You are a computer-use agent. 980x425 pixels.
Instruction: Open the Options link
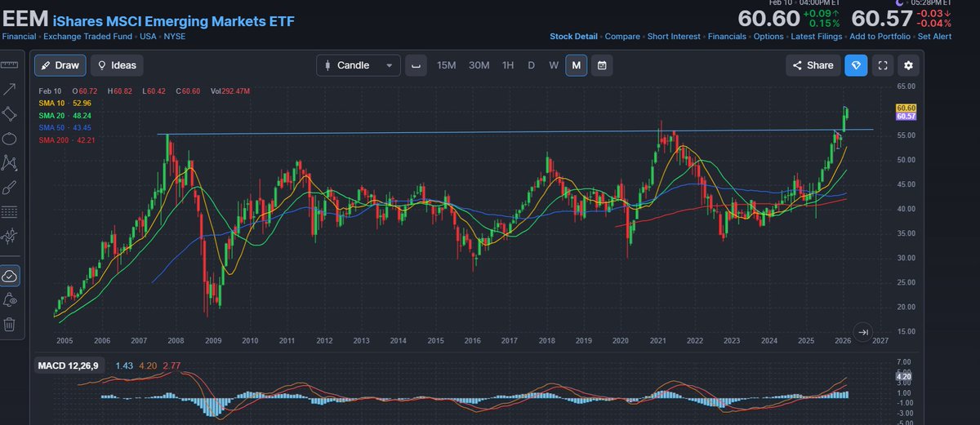pos(768,36)
